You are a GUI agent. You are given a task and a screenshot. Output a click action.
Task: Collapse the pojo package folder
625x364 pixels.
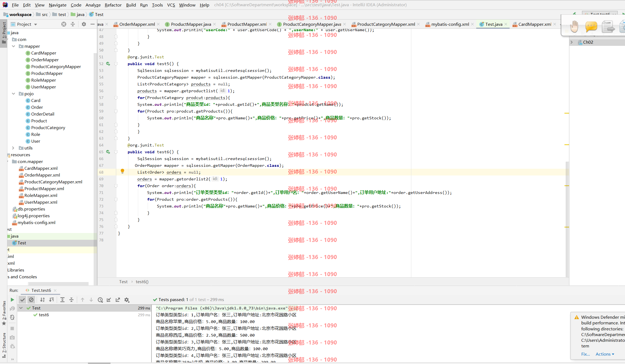13,94
